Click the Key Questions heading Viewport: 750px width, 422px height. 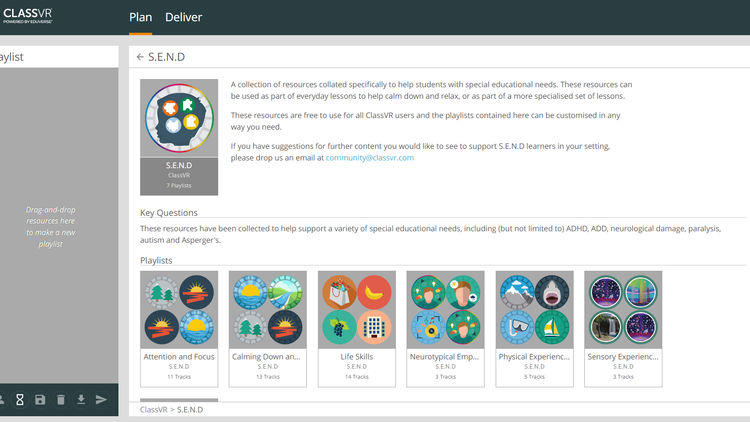pos(169,212)
